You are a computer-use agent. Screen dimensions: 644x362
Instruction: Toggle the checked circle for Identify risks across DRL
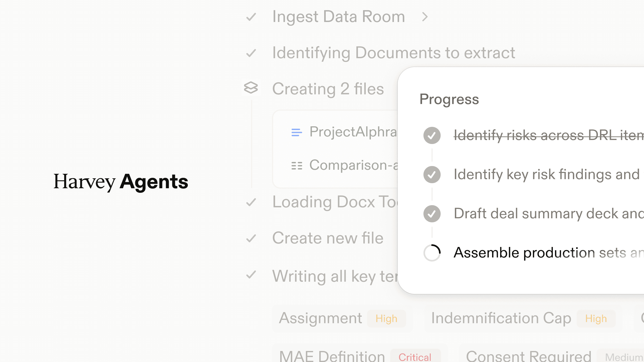(432, 135)
